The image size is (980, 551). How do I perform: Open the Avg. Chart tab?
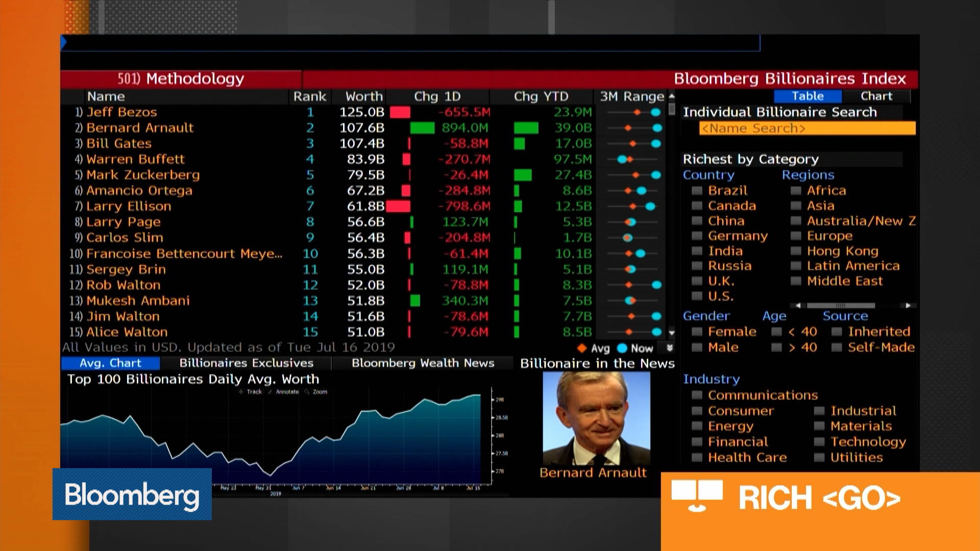click(x=110, y=363)
